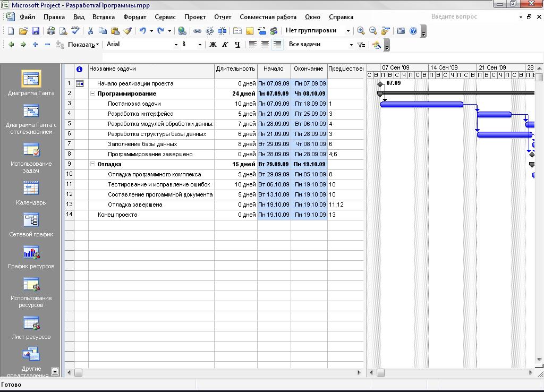Unlink tasks with the broken chain icon
This screenshot has height=392, width=544.
[209, 31]
